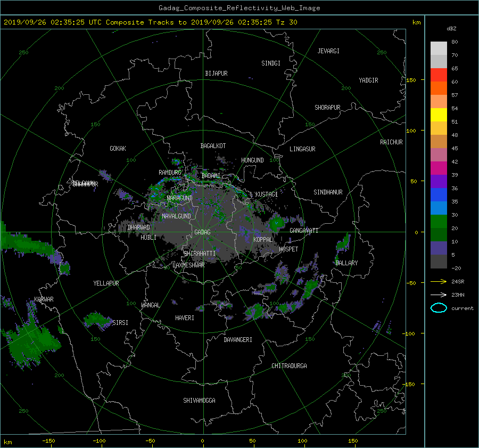Click the BIJAPUR city label
The width and height of the screenshot is (479, 448).
coord(216,74)
